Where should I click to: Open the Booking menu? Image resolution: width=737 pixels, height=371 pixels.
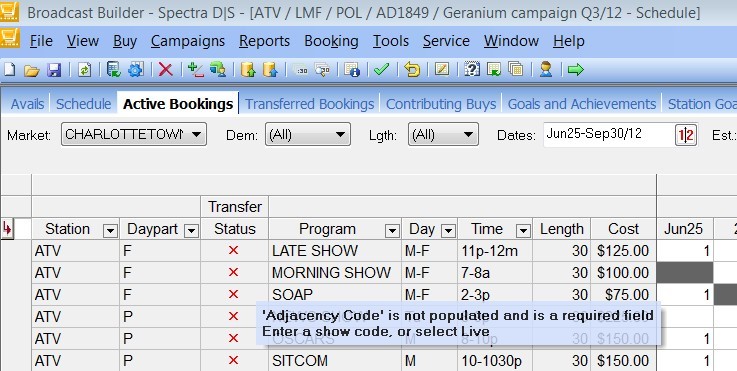pyautogui.click(x=331, y=41)
